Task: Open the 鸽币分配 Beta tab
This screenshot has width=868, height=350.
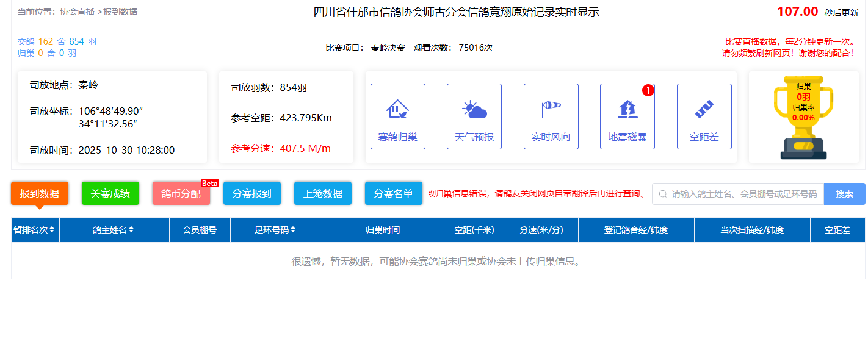Action: 181,193
